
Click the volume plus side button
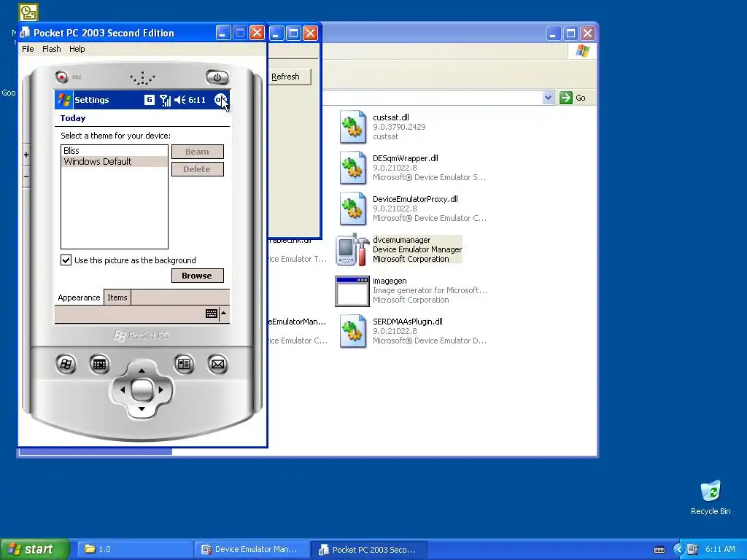point(26,155)
